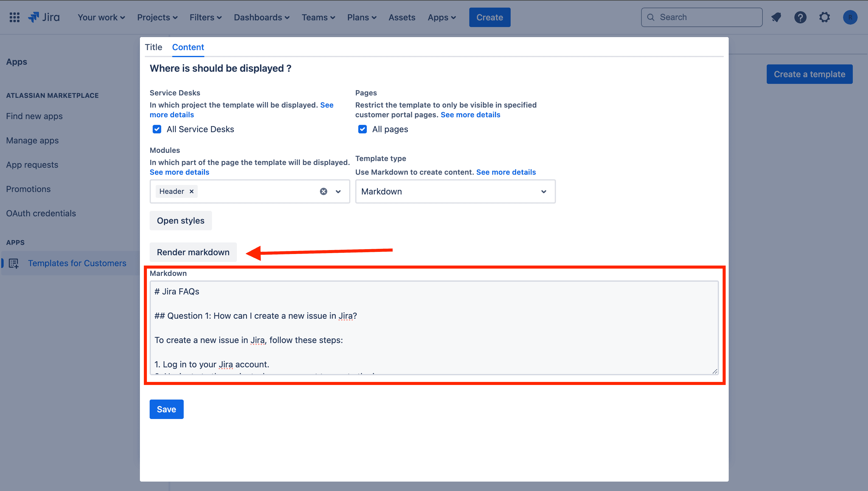Click the Render markdown button
868x491 pixels.
[193, 252]
